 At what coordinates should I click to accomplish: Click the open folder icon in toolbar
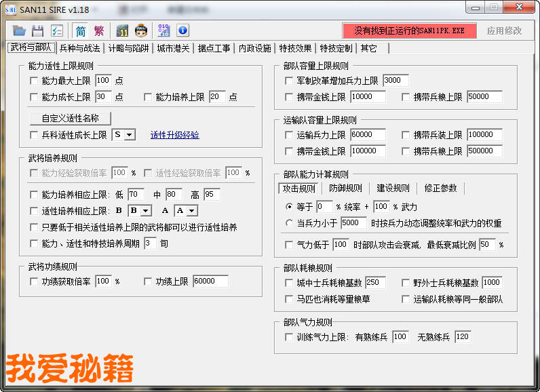(x=19, y=31)
